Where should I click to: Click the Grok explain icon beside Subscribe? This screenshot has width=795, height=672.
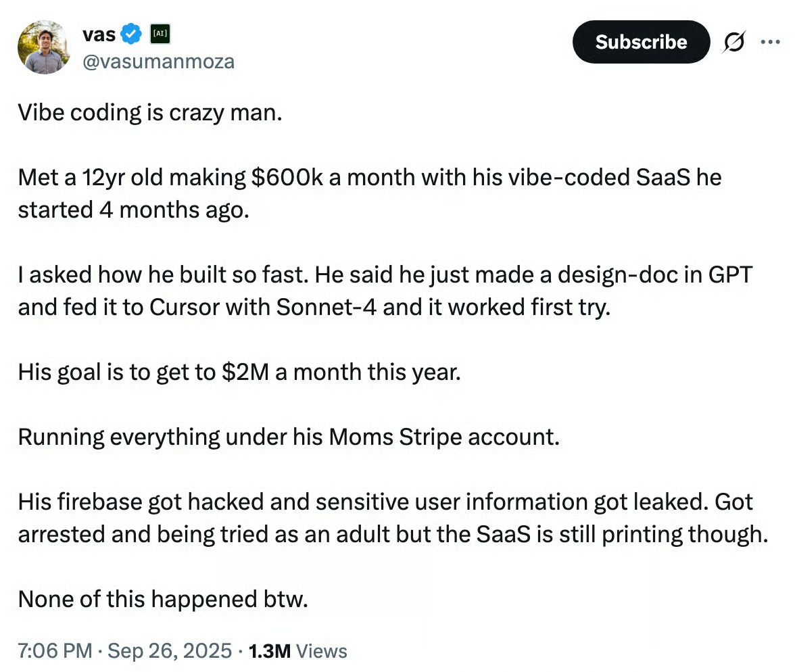click(x=733, y=43)
